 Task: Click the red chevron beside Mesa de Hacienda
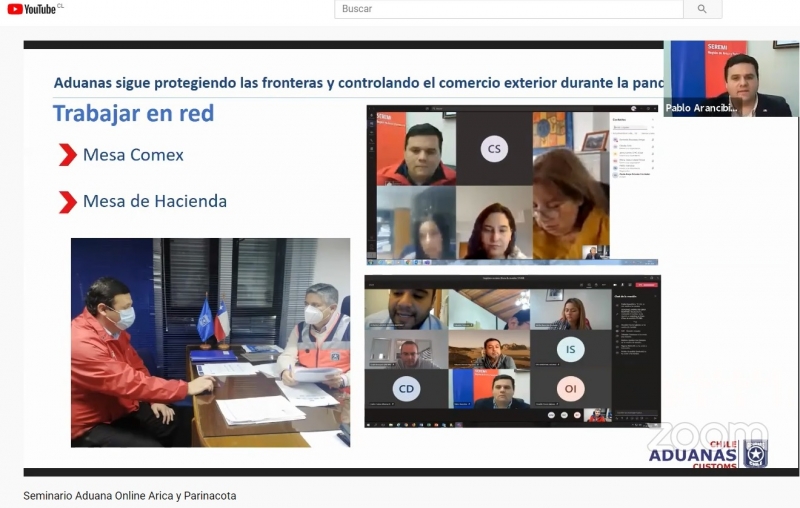click(x=67, y=202)
